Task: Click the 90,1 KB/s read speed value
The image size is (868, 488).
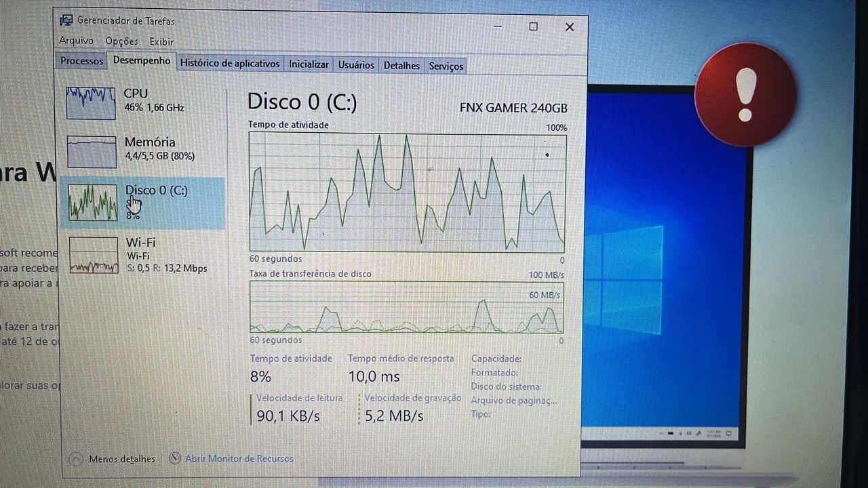Action: point(288,415)
